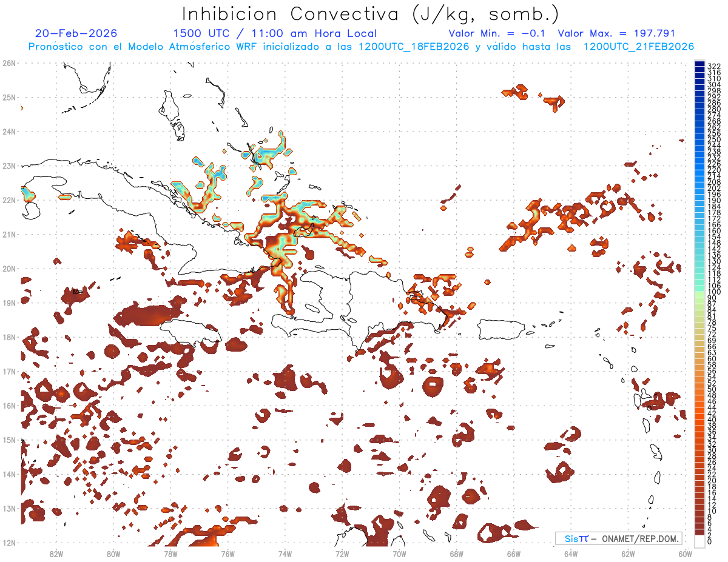Click the '16N' latitude label

(x=9, y=406)
